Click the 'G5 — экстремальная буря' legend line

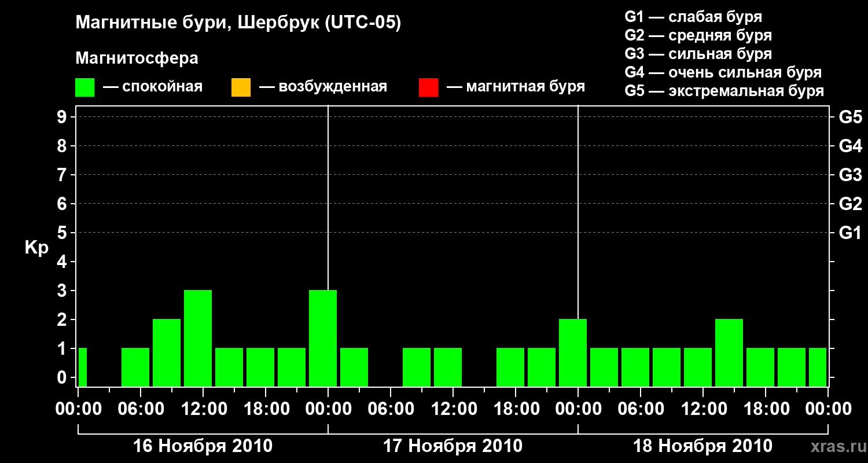tap(724, 91)
